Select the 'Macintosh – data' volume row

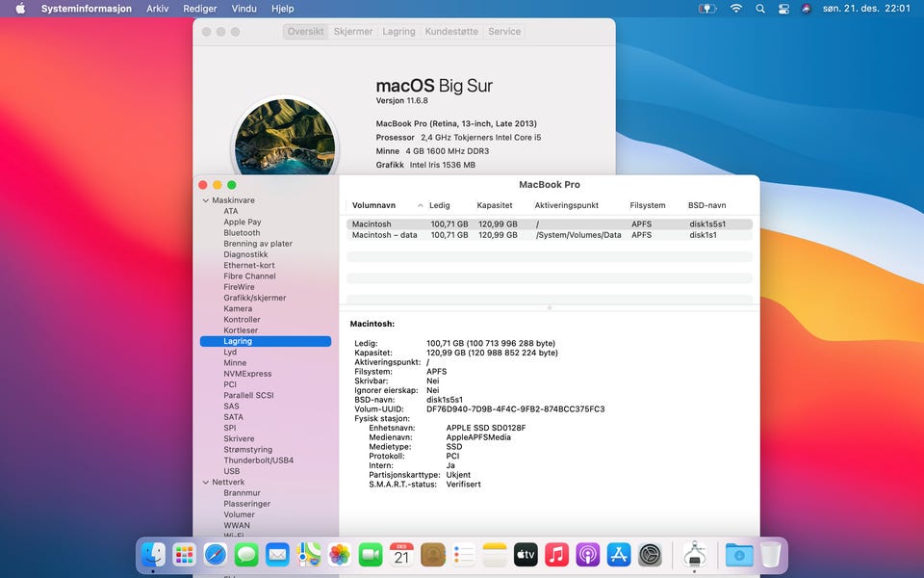click(384, 235)
